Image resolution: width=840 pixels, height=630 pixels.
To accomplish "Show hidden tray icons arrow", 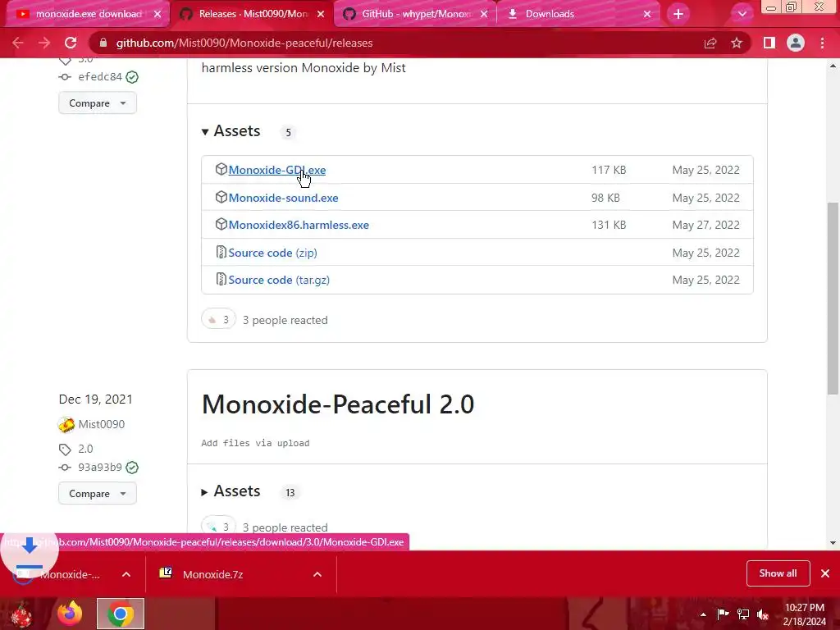I will [x=703, y=614].
